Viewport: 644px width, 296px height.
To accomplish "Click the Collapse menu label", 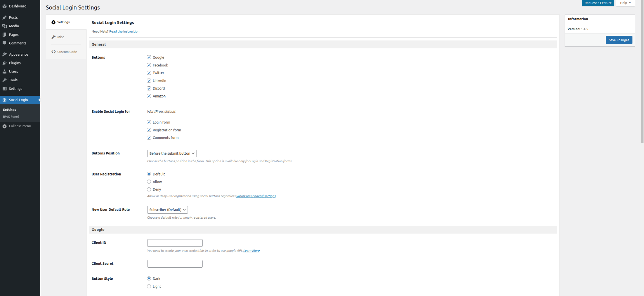I will click(20, 126).
